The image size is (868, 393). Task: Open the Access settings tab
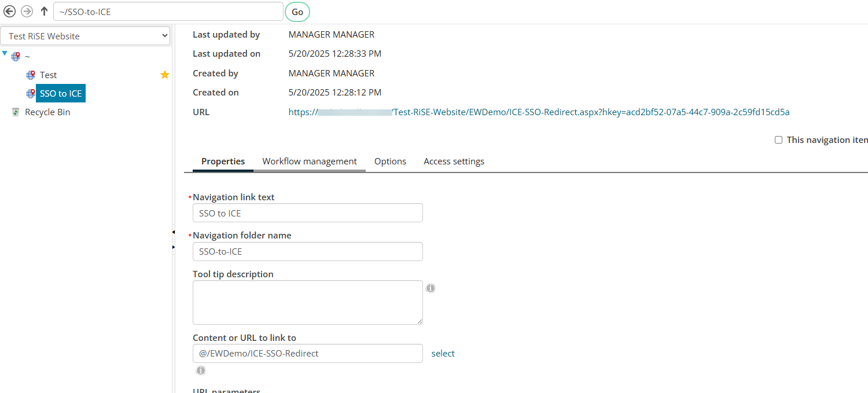454,161
